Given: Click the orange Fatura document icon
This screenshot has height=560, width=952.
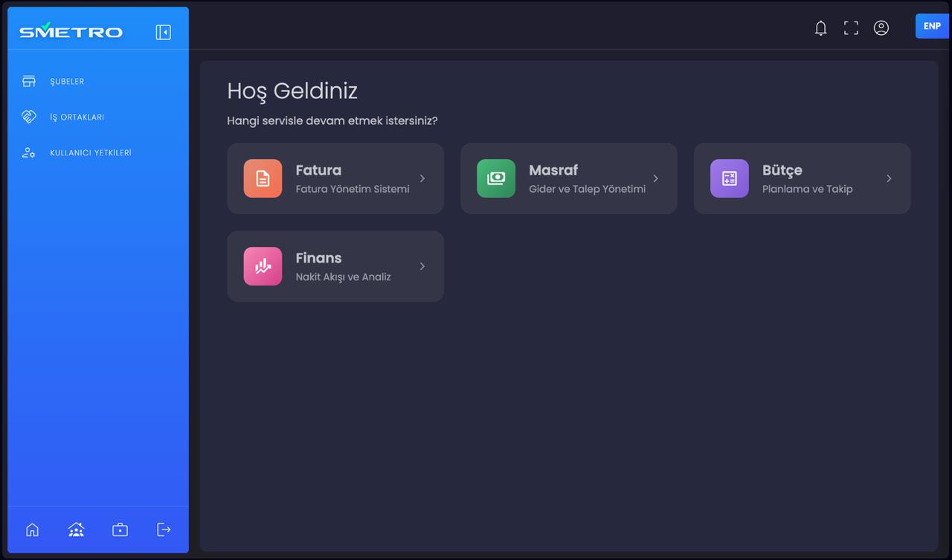Looking at the screenshot, I should [x=263, y=178].
